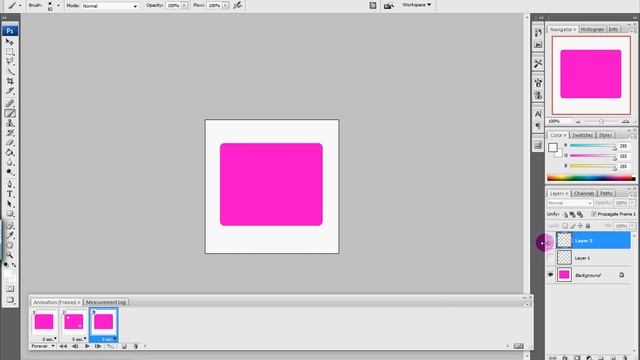Toggle Propagate Frame 1 checkbox
Image resolution: width=640 pixels, height=360 pixels.
594,214
